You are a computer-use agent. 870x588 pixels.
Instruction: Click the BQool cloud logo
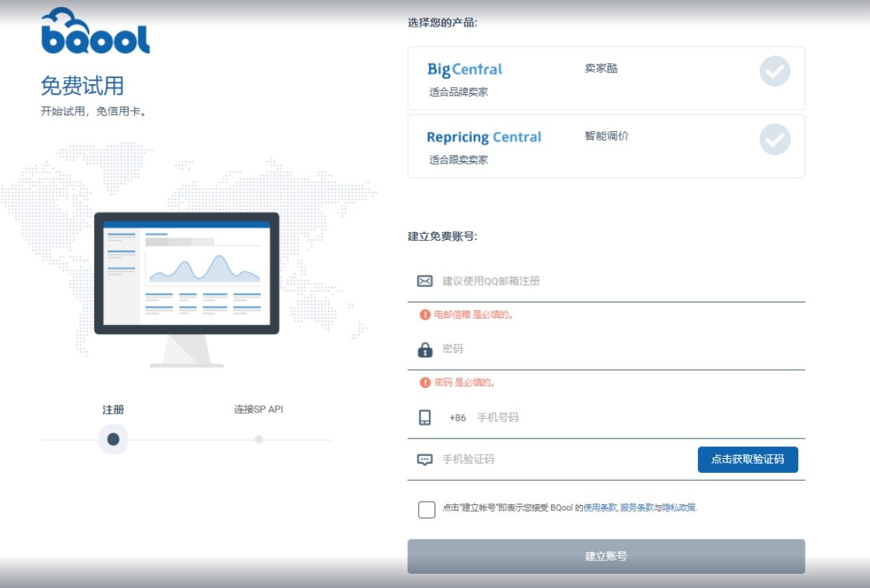(95, 31)
